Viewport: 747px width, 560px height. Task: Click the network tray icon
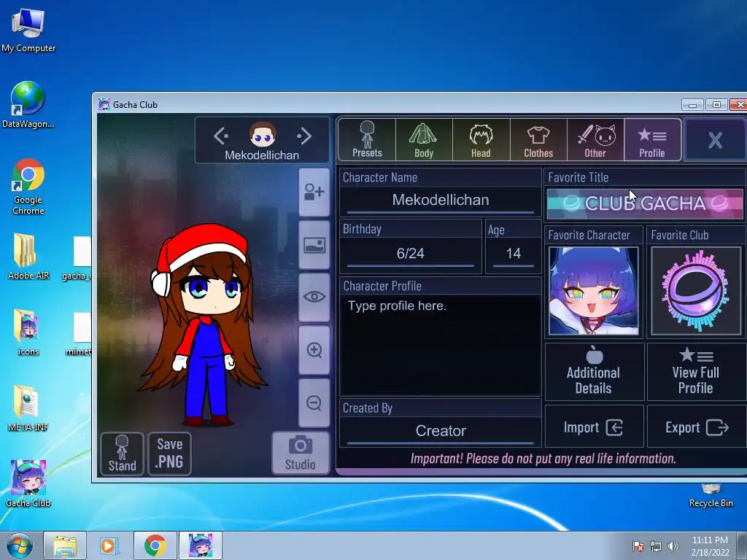click(x=656, y=546)
